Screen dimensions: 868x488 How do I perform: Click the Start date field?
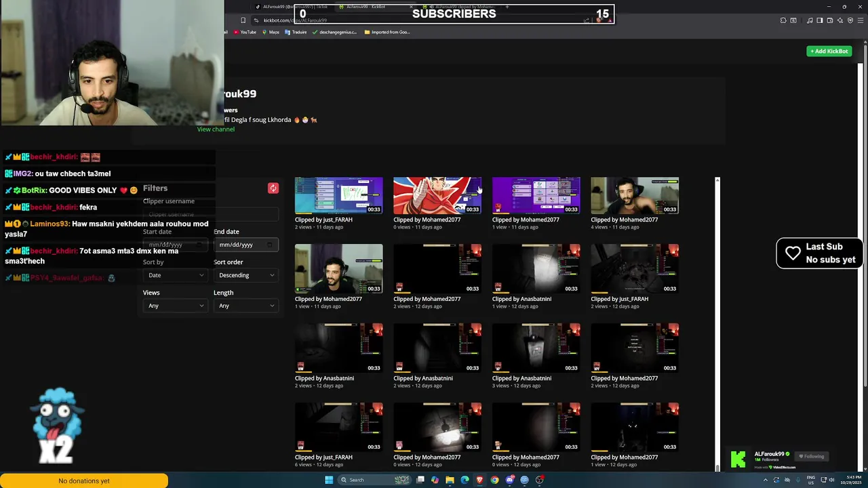[176, 245]
